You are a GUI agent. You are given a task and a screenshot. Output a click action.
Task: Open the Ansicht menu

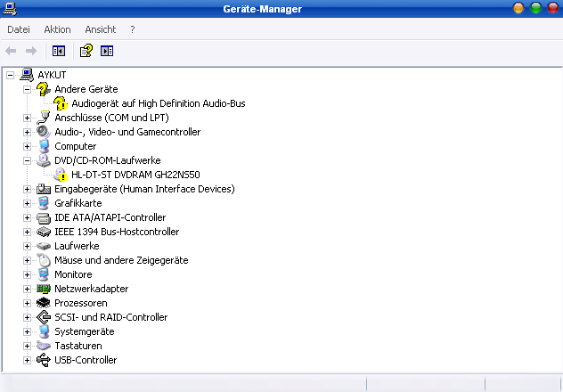point(101,29)
